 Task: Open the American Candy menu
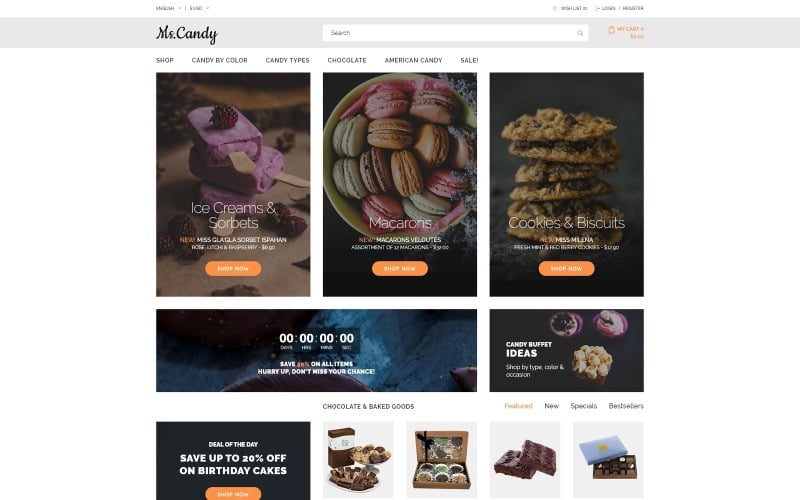tap(413, 60)
